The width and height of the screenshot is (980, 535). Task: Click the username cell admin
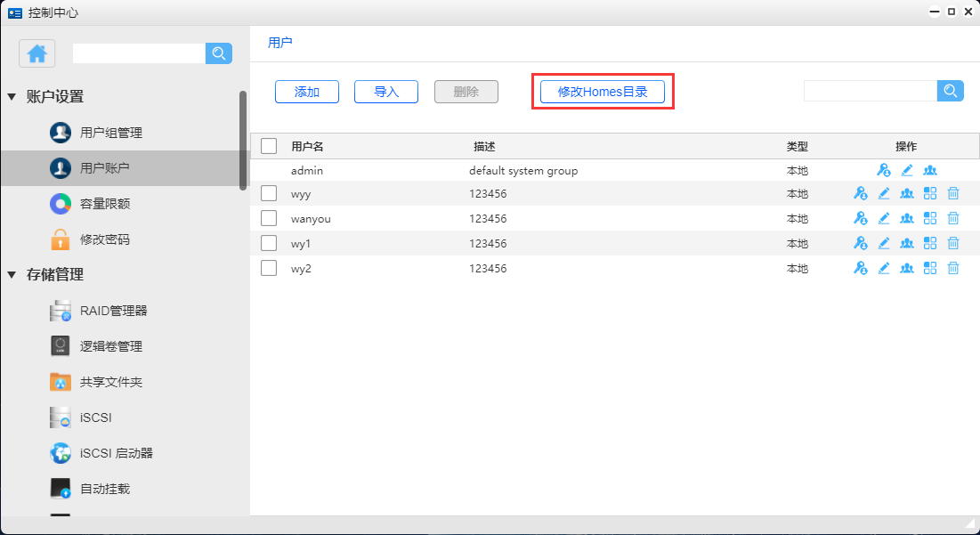coord(307,170)
